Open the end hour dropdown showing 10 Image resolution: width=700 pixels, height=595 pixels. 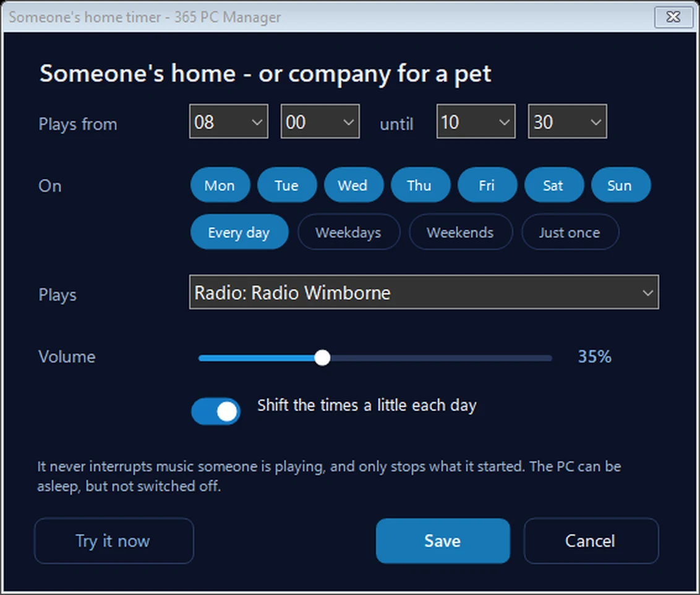click(476, 121)
